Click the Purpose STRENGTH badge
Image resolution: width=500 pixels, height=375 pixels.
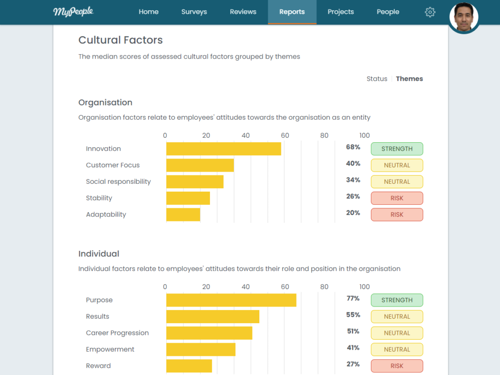click(397, 300)
